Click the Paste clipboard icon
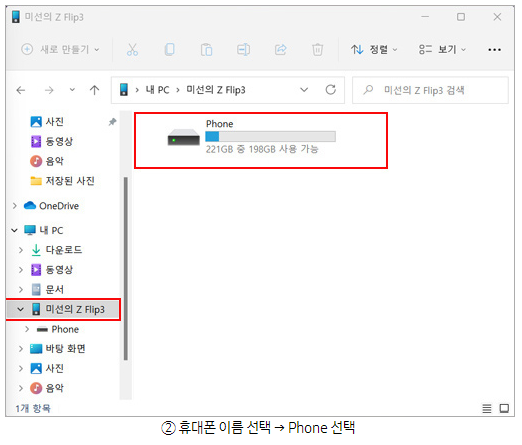Image resolution: width=522 pixels, height=445 pixels. 207,50
